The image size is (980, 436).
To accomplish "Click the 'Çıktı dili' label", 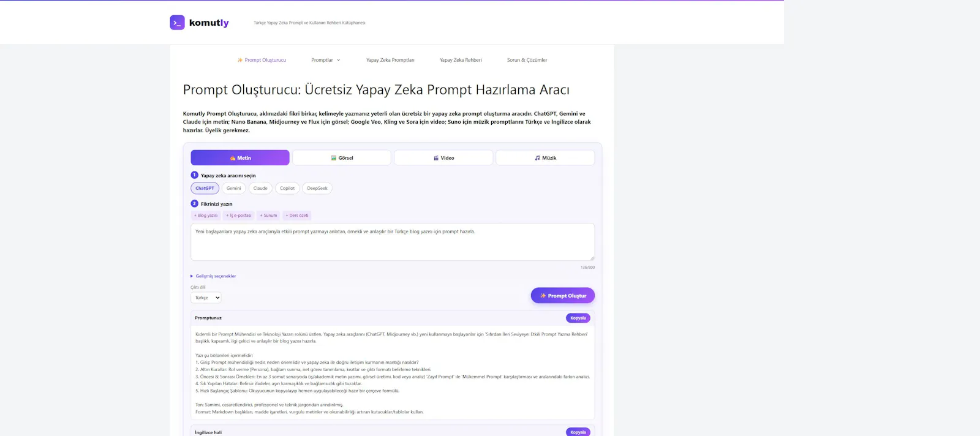I will click(x=198, y=287).
